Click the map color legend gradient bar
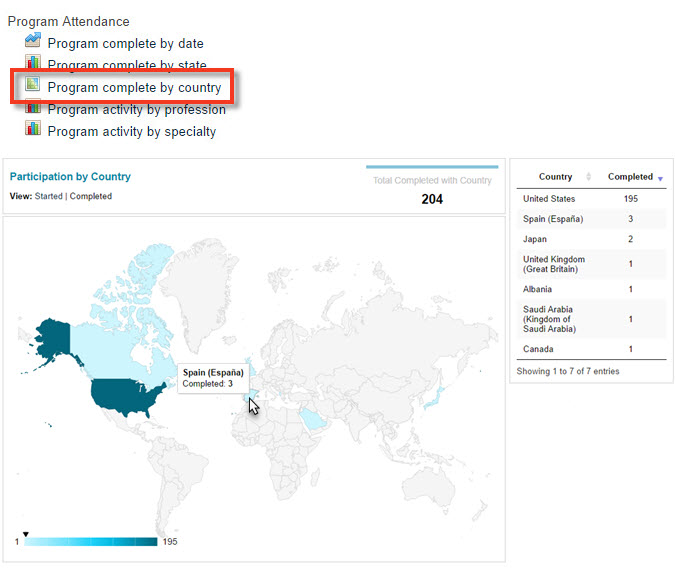This screenshot has height=575, width=675. pyautogui.click(x=91, y=542)
